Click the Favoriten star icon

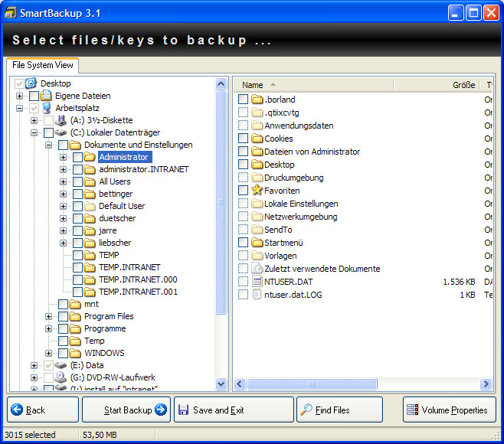pyautogui.click(x=257, y=190)
